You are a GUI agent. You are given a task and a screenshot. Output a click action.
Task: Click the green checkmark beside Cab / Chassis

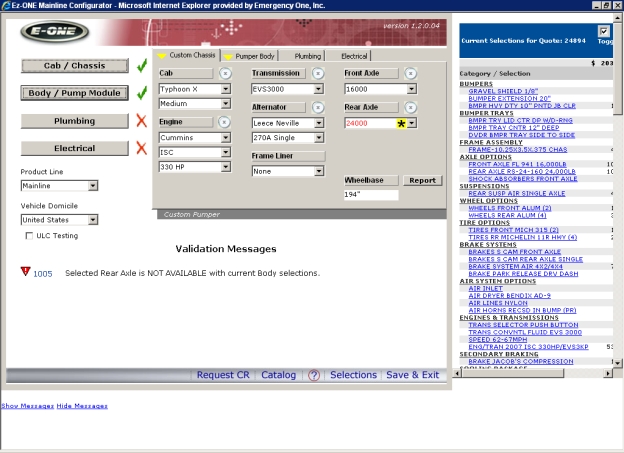coord(142,66)
